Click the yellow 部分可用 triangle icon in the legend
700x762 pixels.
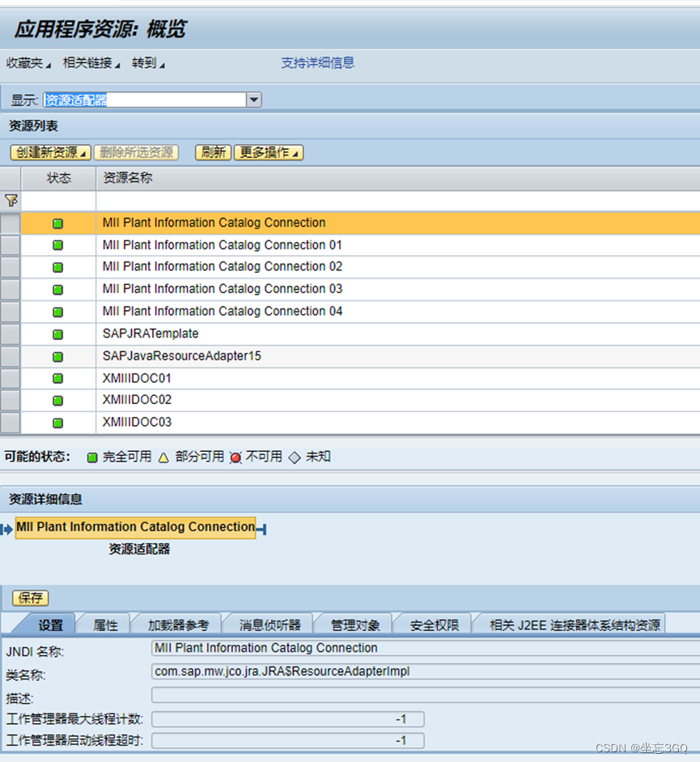(164, 456)
